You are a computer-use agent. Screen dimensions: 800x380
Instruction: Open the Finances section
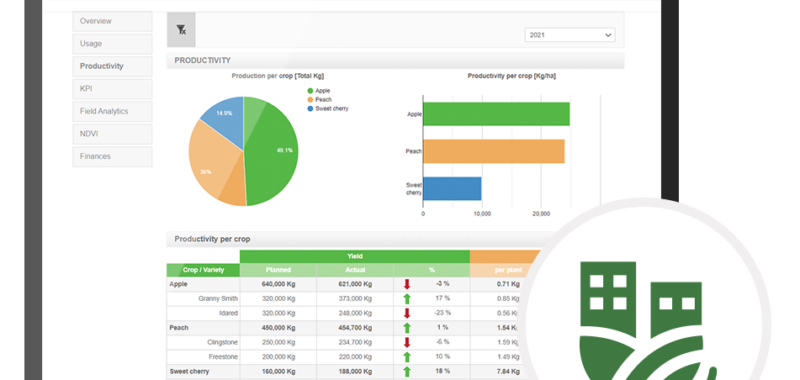pos(112,156)
